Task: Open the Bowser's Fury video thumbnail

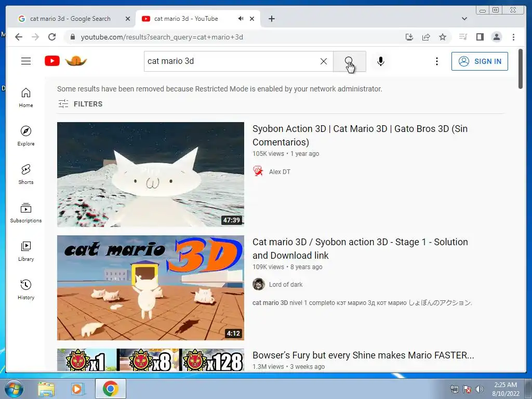Action: pyautogui.click(x=151, y=360)
